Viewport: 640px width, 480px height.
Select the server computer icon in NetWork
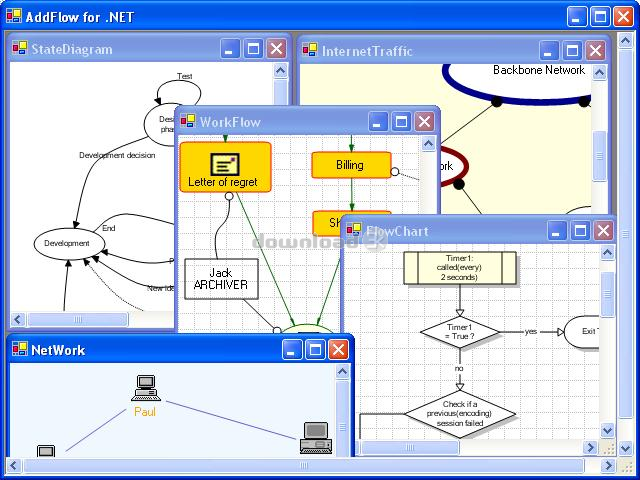click(x=316, y=438)
